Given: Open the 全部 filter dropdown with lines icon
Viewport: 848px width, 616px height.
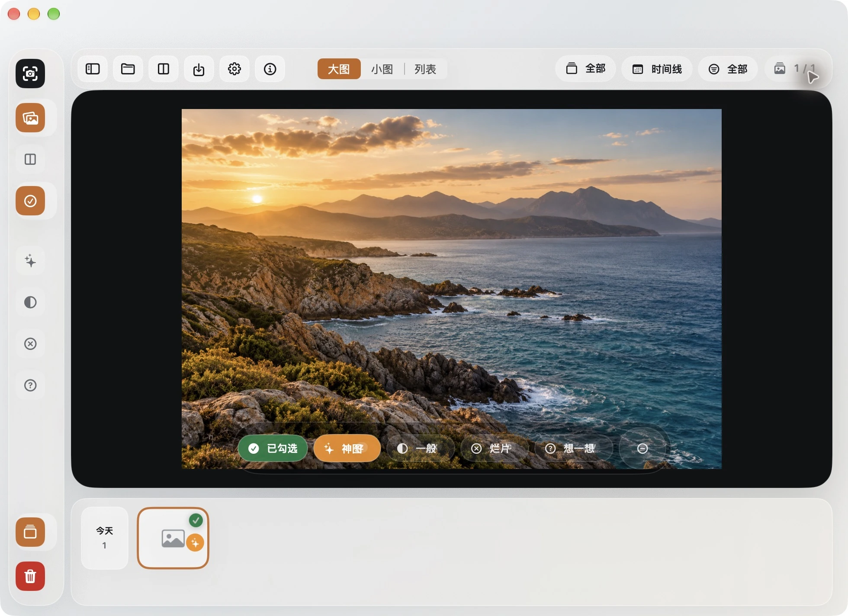Looking at the screenshot, I should point(728,69).
